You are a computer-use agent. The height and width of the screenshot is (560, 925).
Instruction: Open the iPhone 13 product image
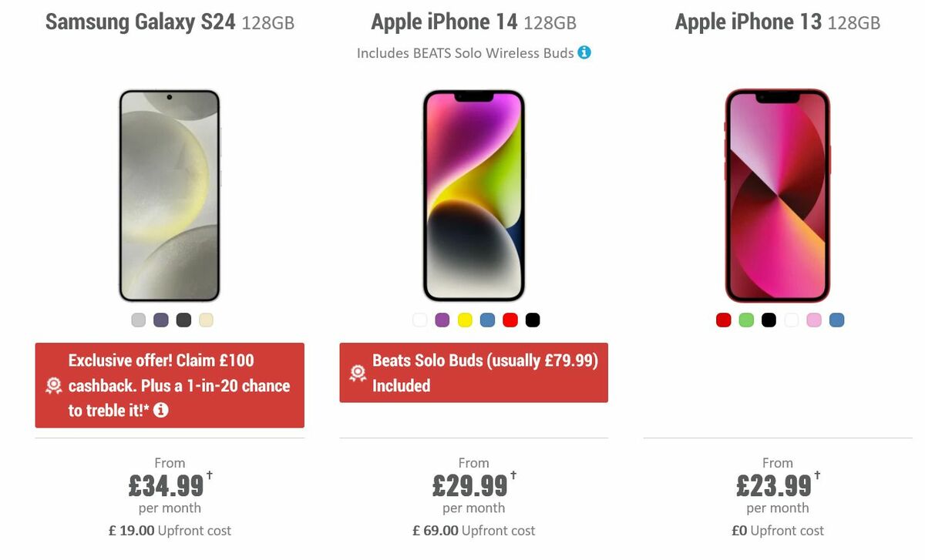coord(778,194)
